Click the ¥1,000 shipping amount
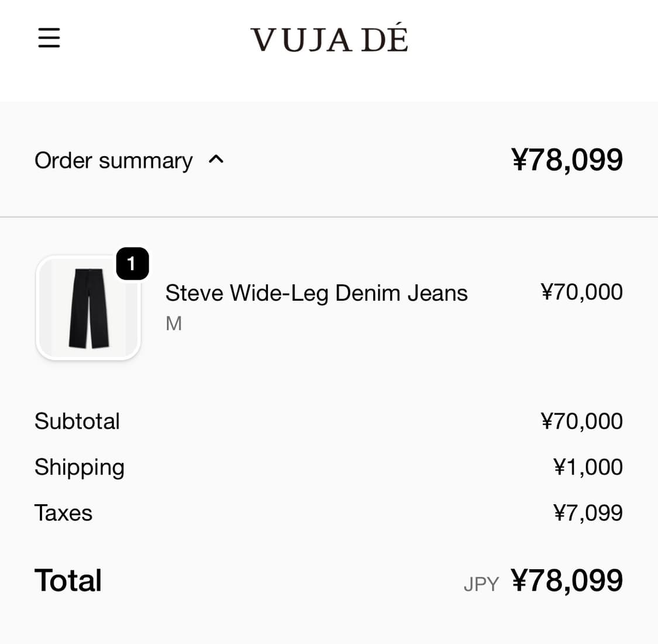658x644 pixels. (x=587, y=466)
